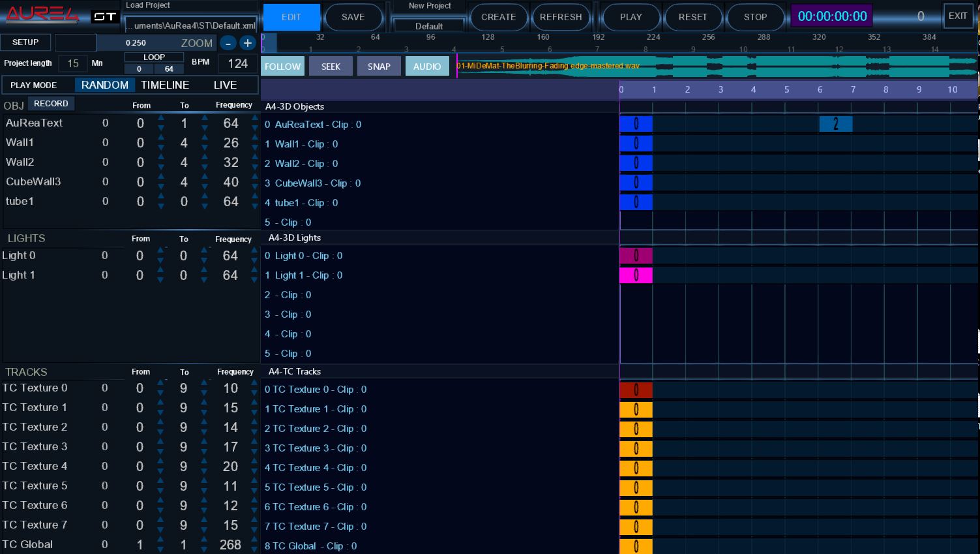Toggle the AUDIO option
Image resolution: width=980 pixels, height=554 pixels.
(427, 67)
